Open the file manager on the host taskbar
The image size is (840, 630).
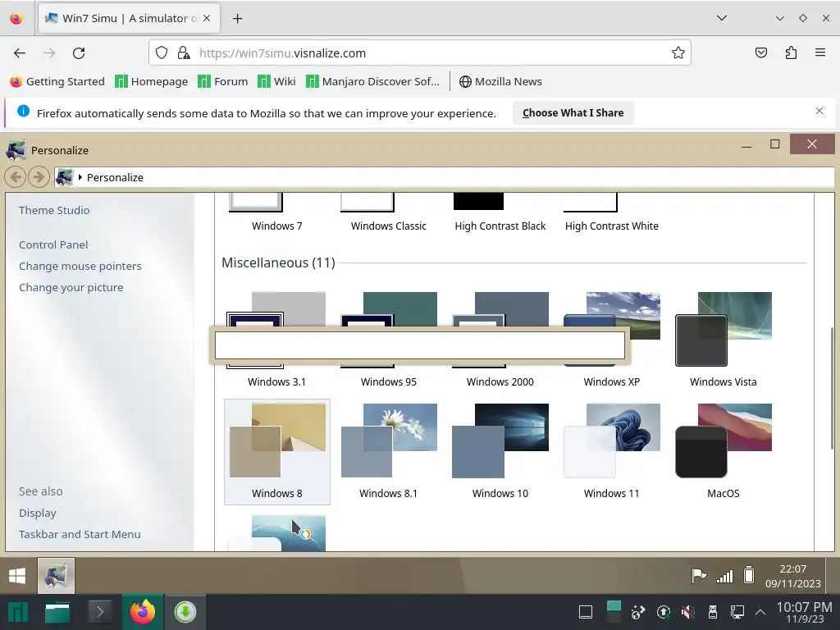57,612
